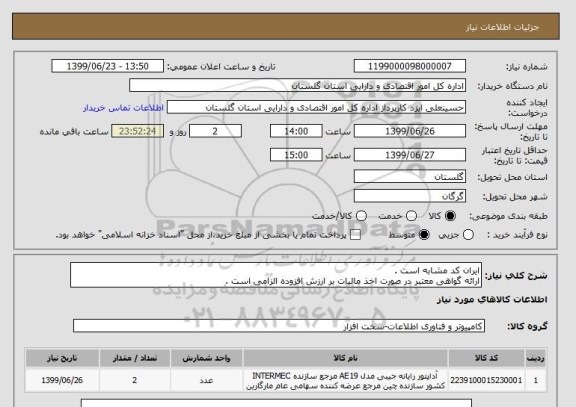Select the کالا/خدمت radio button
The width and height of the screenshot is (576, 407).
tap(362, 216)
